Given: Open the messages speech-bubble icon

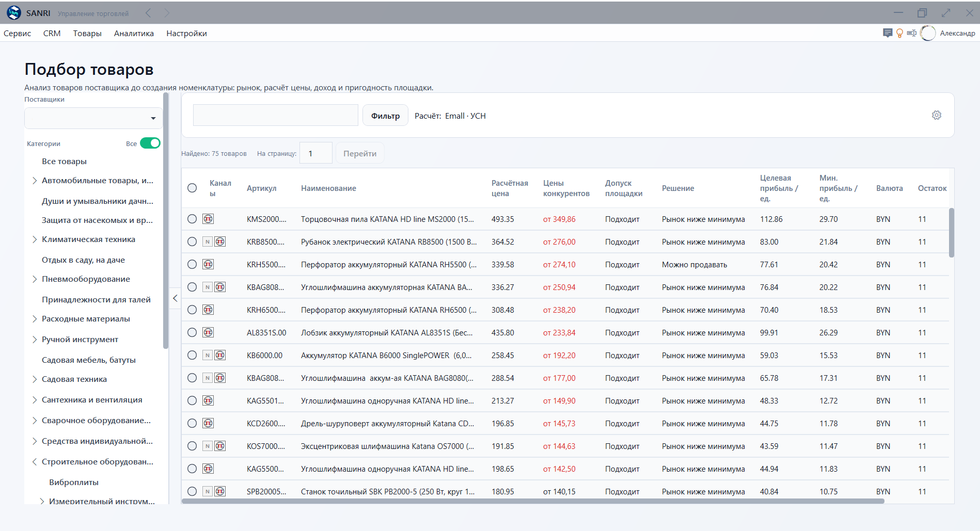Looking at the screenshot, I should pos(888,33).
